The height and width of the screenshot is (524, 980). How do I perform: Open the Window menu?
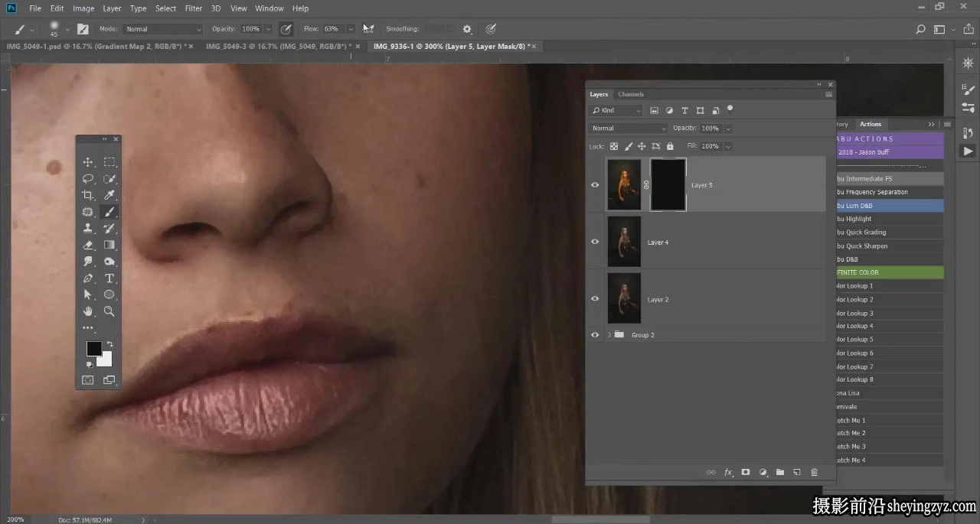pos(269,8)
